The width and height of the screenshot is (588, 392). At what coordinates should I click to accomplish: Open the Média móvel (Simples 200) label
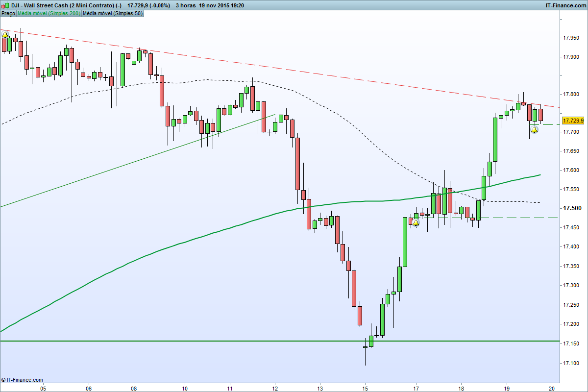point(49,13)
